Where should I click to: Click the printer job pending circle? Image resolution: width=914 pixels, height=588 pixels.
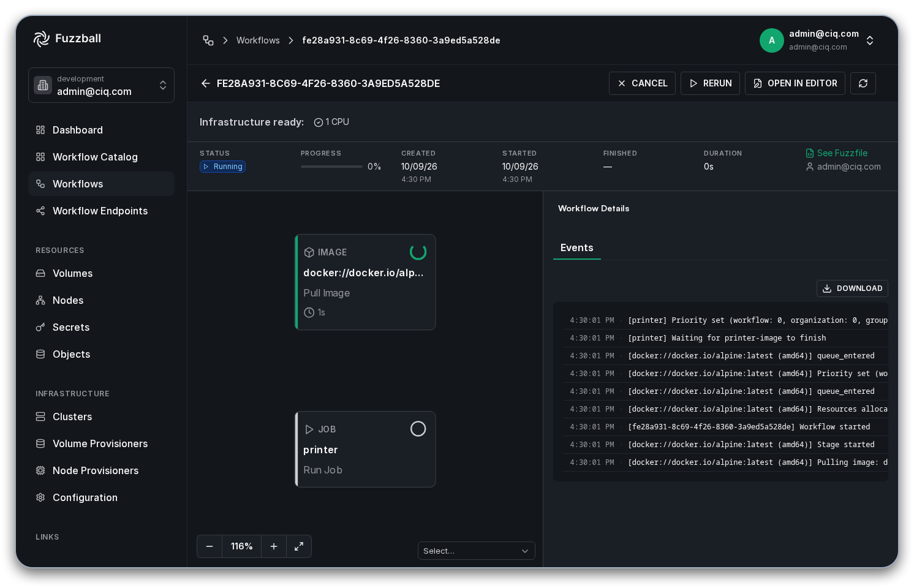(418, 429)
